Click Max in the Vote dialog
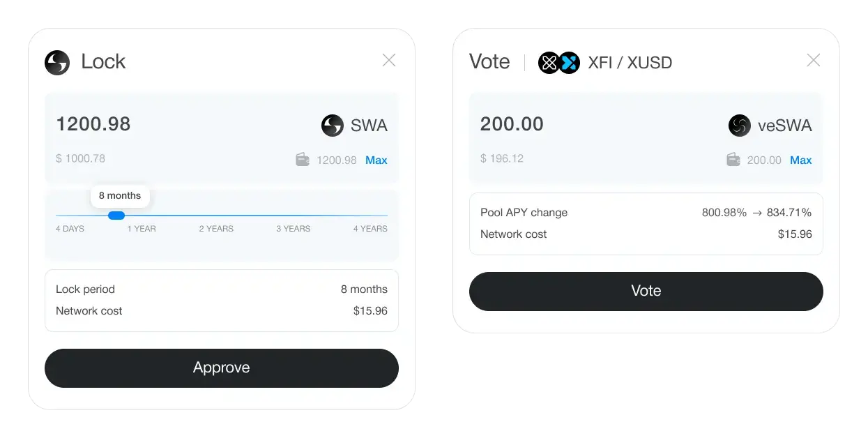Screen dimensions: 868x438 (800, 160)
